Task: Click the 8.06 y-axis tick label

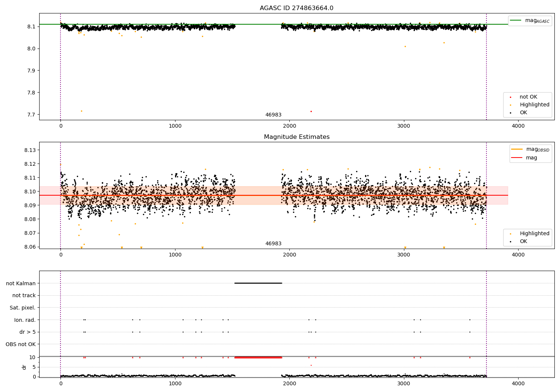Action: (30, 247)
